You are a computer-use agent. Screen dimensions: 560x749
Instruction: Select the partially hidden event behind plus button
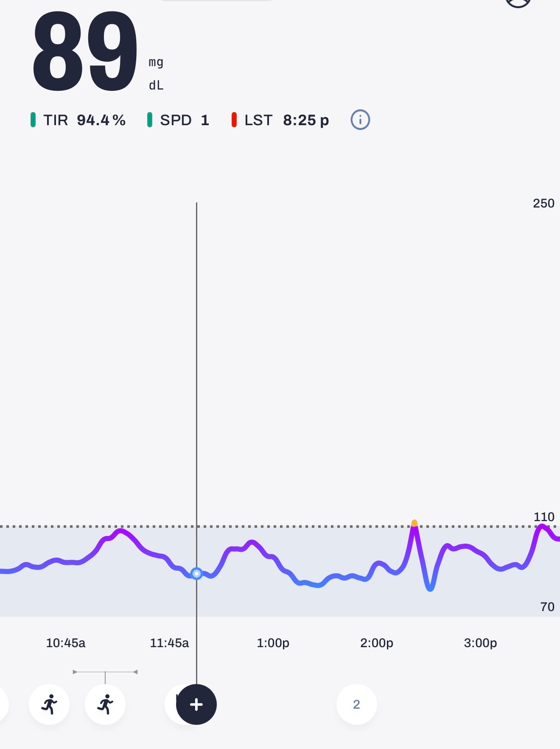click(x=171, y=704)
